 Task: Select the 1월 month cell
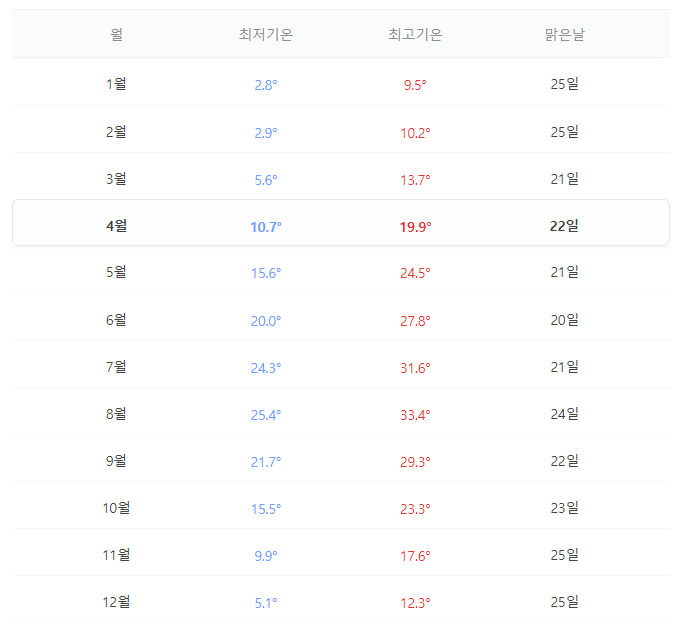coord(116,84)
